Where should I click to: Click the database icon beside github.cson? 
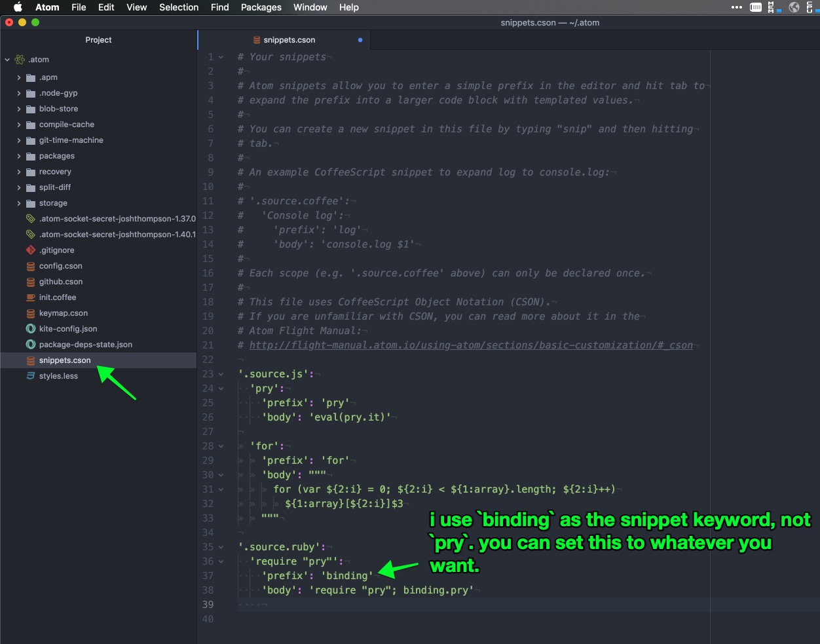pos(31,282)
